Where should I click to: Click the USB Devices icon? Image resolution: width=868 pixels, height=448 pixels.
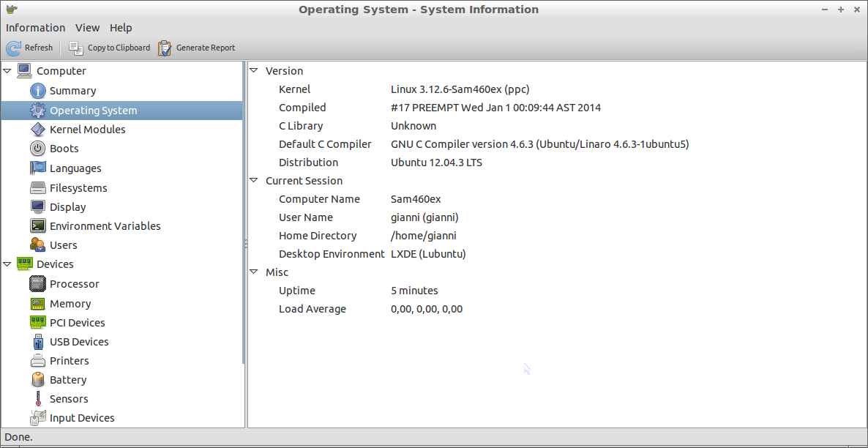tap(38, 342)
